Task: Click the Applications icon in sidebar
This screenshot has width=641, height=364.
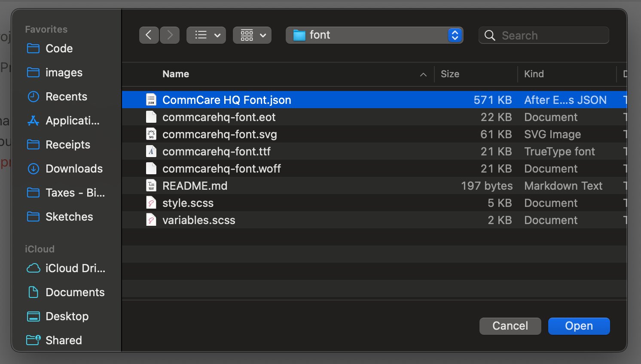Action: (33, 121)
